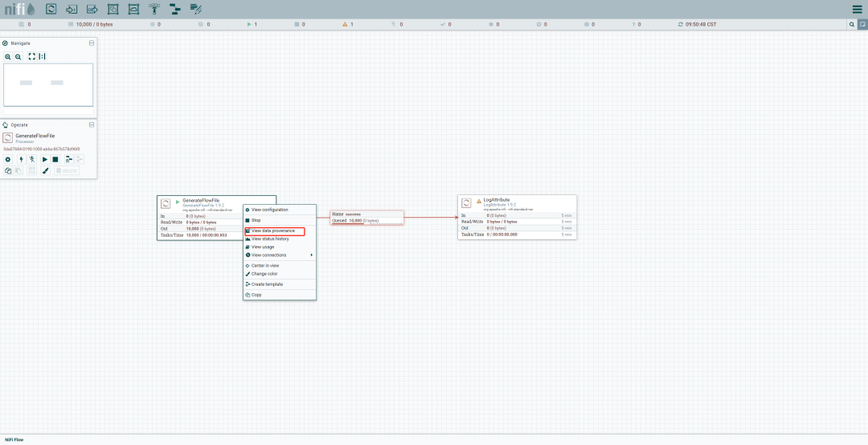This screenshot has width=868, height=445.
Task: Click GenerateFlowFile Out 10,000 row
Action: coord(200,229)
